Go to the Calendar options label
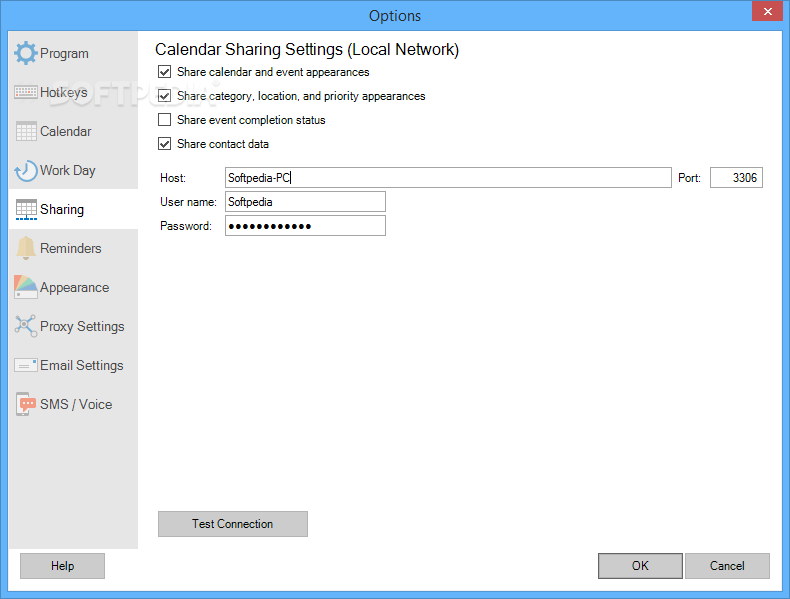Viewport: 790px width, 599px height. tap(65, 131)
